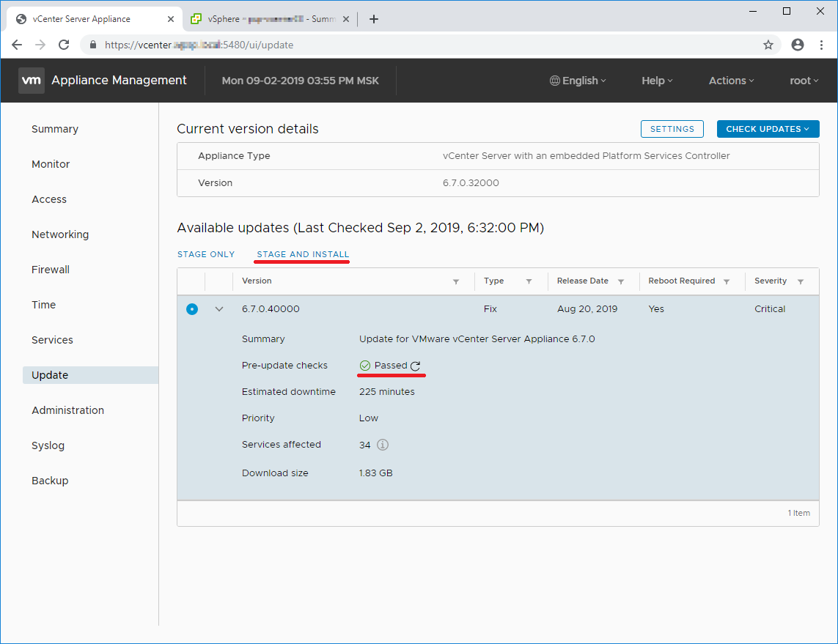Select the STAGE ONLY option
This screenshot has height=644, width=838.
[x=206, y=254]
